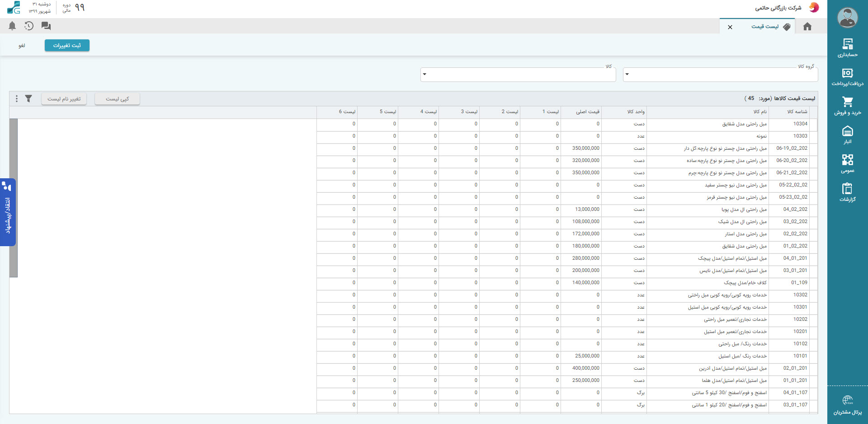
Task: Click the لغو cancel button
Action: (22, 45)
